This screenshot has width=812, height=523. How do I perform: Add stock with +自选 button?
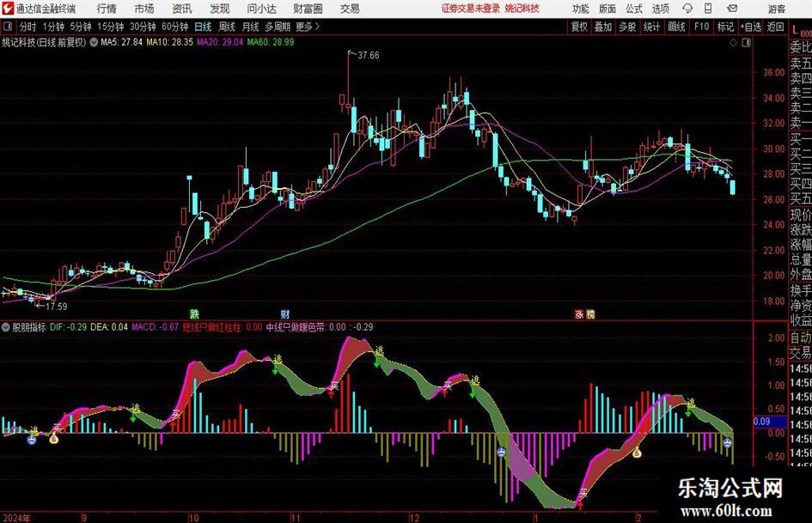[x=750, y=27]
